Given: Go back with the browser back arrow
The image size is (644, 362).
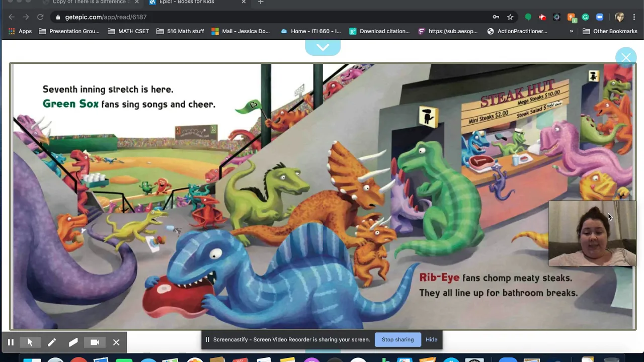Looking at the screenshot, I should (12, 17).
